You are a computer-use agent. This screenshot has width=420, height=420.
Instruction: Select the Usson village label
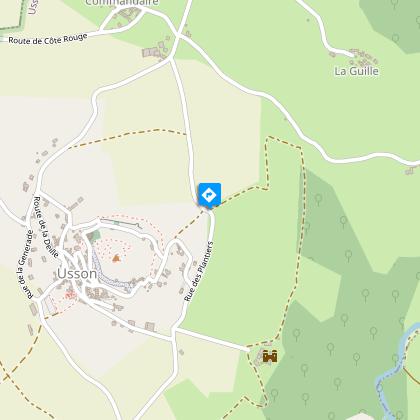point(77,274)
